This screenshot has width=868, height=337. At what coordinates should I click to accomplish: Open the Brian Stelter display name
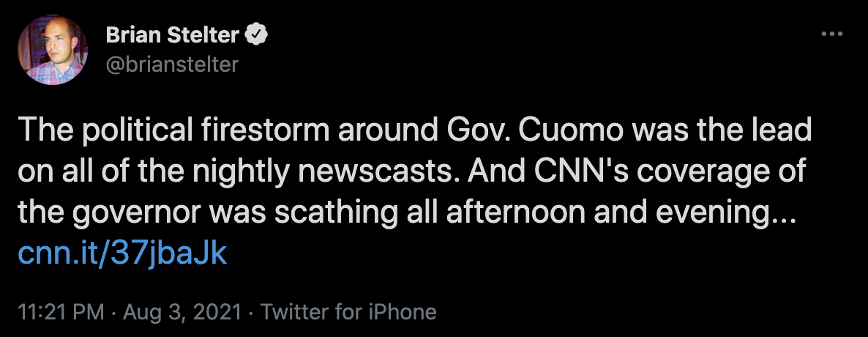(172, 35)
